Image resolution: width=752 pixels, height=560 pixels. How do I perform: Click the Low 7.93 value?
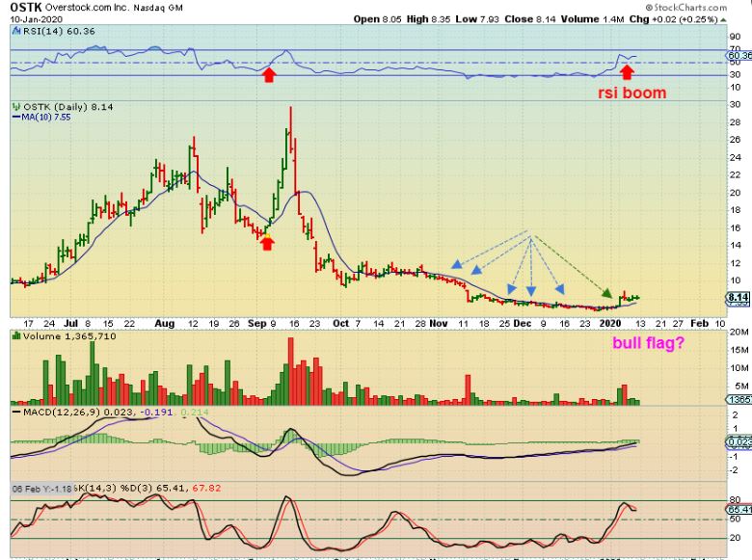[477, 19]
